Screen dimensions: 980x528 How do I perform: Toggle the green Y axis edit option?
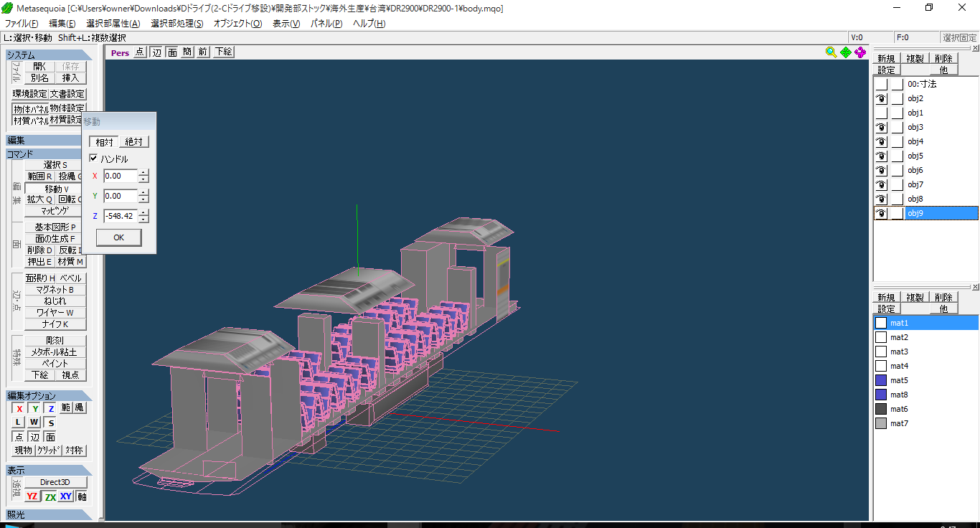(35, 408)
